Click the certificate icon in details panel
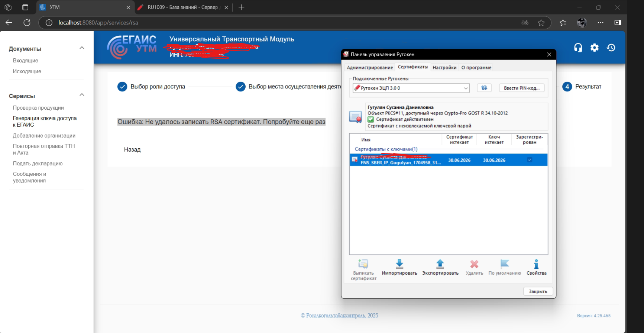Image resolution: width=644 pixels, height=333 pixels. coord(356,116)
